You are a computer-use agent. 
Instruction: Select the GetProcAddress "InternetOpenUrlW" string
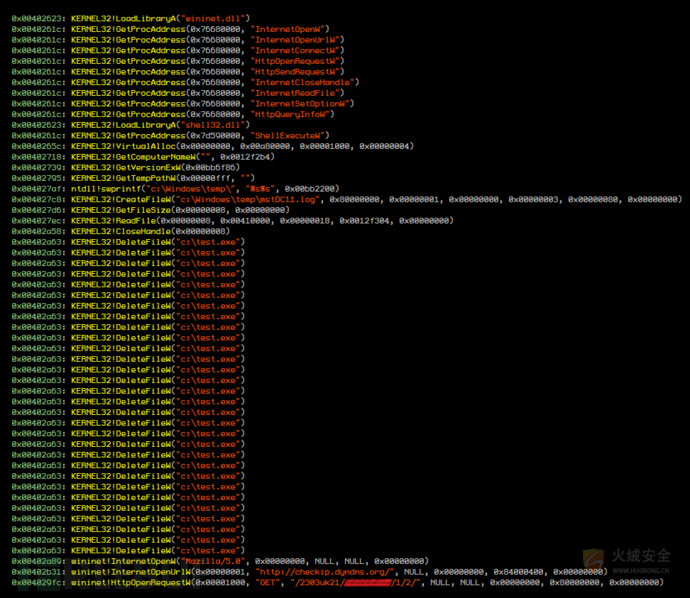pos(297,40)
